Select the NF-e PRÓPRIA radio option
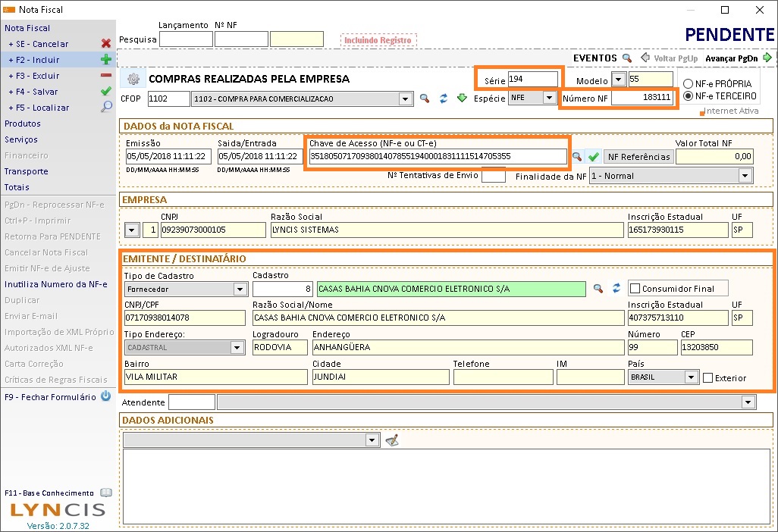778x532 pixels. pyautogui.click(x=689, y=83)
